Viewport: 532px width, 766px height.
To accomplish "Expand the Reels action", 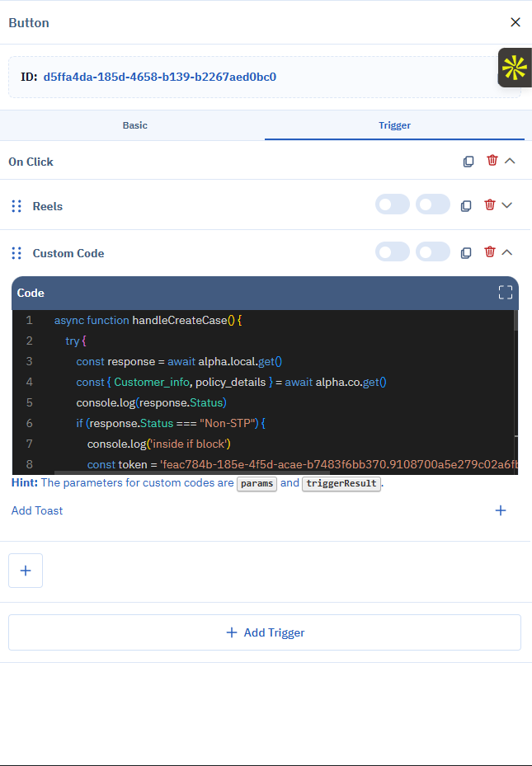I will 507,205.
